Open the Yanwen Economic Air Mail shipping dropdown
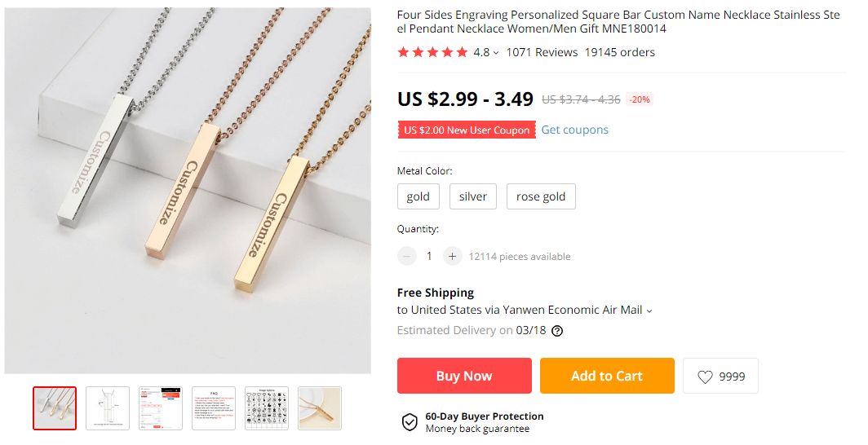Viewport: 868px width, 445px height. coord(649,311)
